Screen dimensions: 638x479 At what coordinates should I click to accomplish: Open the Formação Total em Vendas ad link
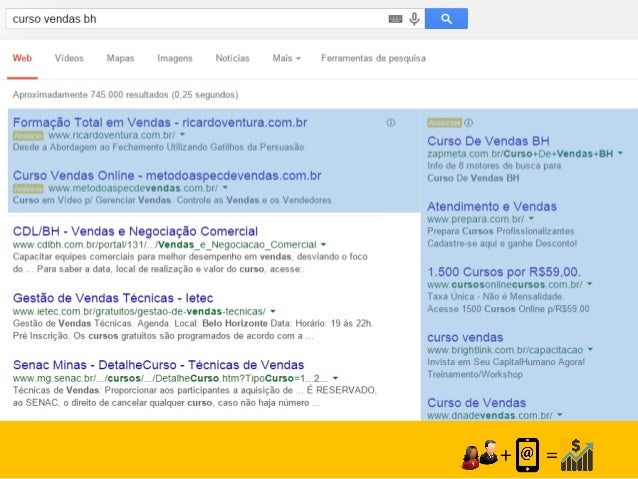(x=160, y=122)
